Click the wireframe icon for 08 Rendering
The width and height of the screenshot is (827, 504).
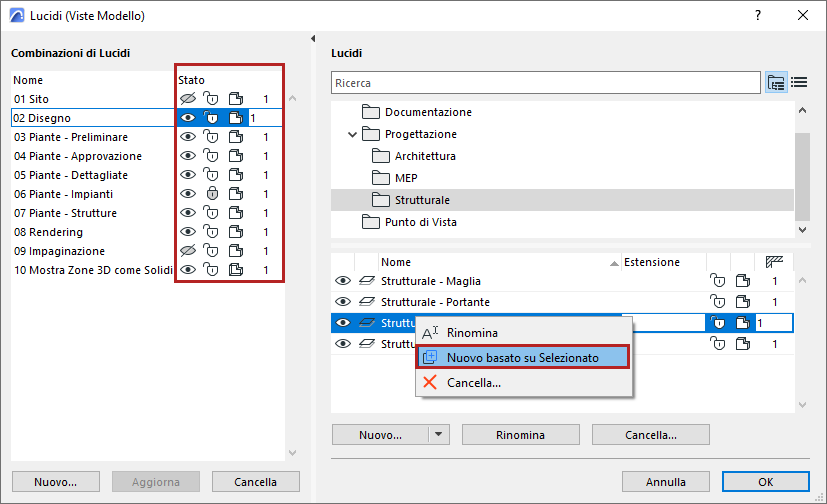(236, 232)
